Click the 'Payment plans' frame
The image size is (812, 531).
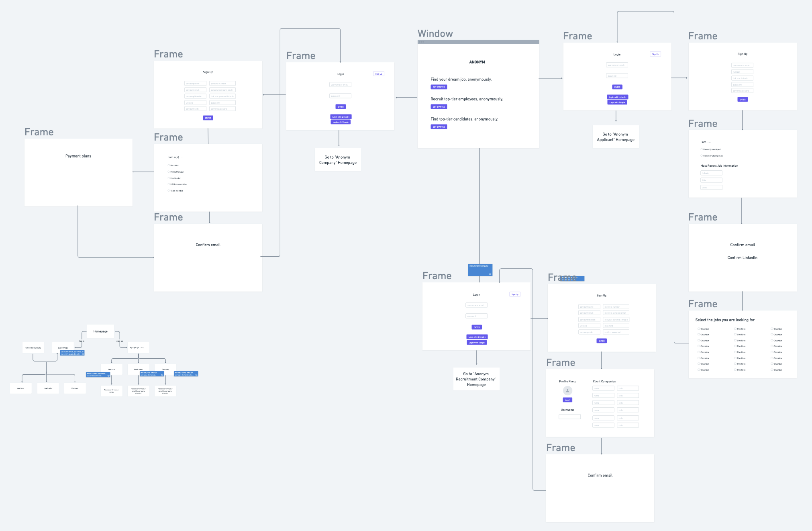(78, 173)
